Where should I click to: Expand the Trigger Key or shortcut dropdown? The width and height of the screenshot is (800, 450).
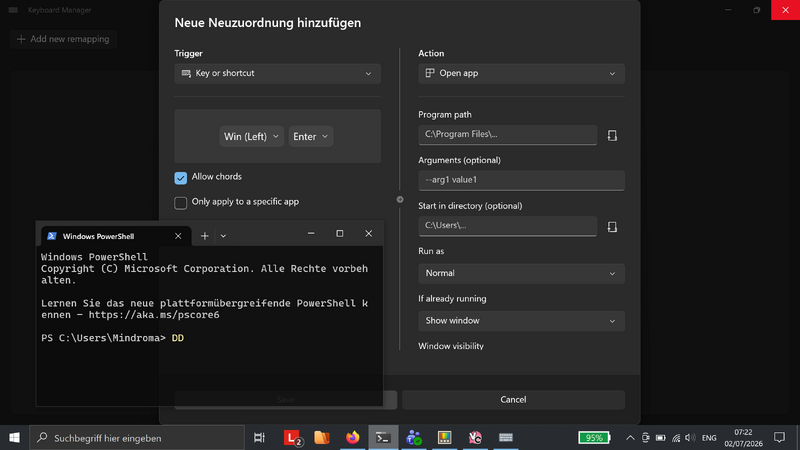click(x=278, y=73)
